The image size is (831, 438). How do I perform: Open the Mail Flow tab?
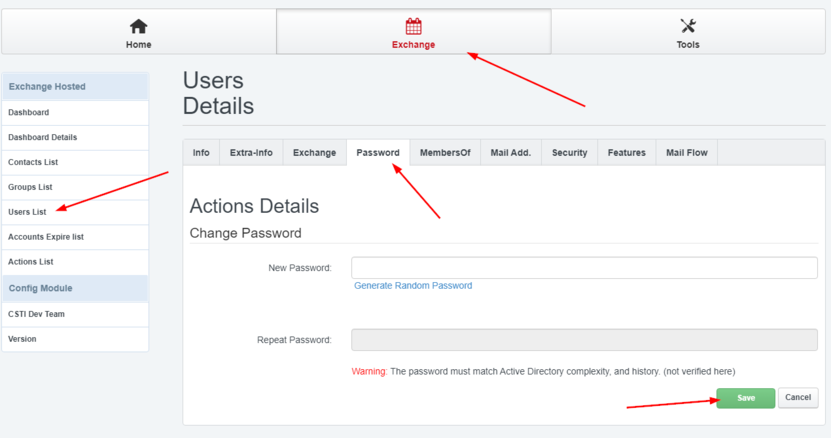687,153
